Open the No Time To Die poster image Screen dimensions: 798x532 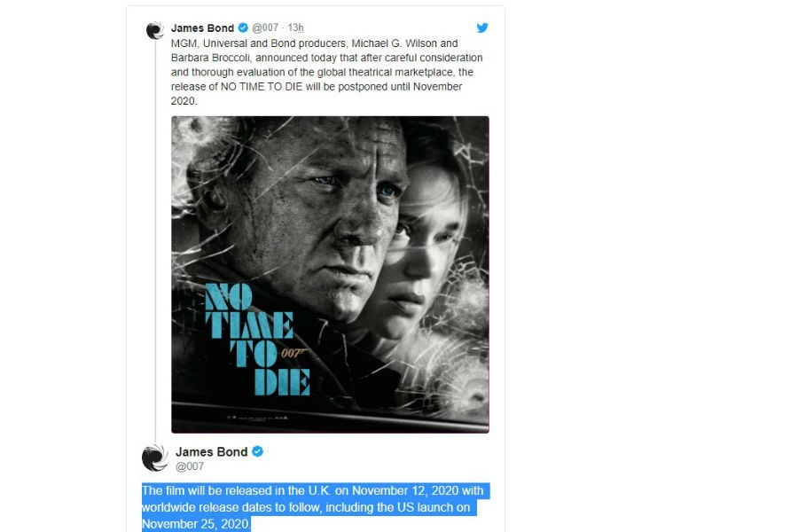click(x=331, y=274)
